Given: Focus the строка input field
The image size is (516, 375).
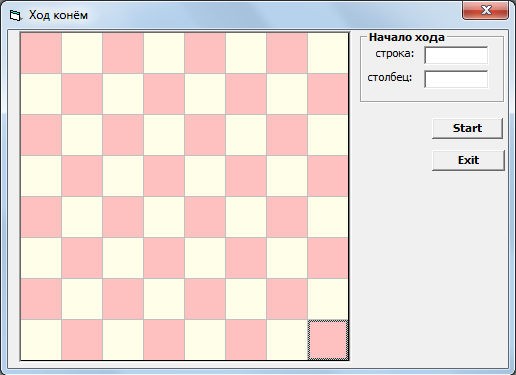Looking at the screenshot, I should click(456, 55).
